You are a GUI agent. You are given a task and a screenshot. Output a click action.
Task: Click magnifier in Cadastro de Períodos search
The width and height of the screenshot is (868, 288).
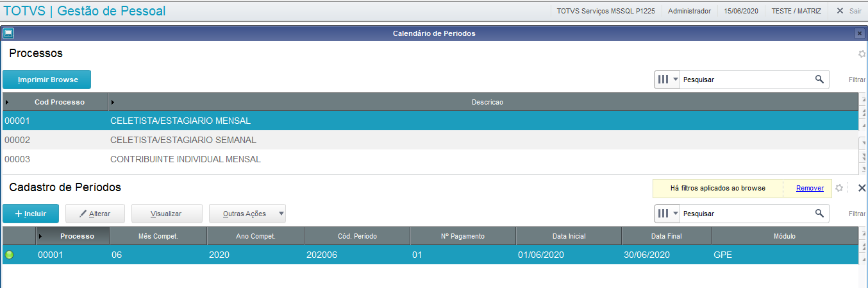tap(819, 213)
